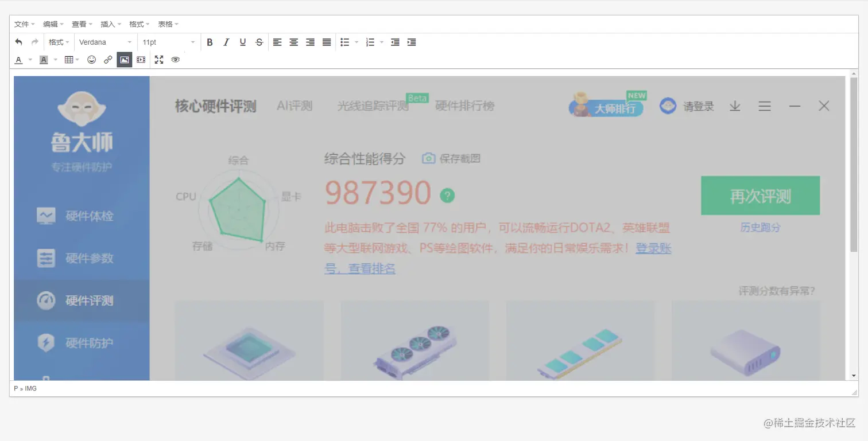This screenshot has width=868, height=441.
Task: Insert a numbered list
Action: [370, 42]
